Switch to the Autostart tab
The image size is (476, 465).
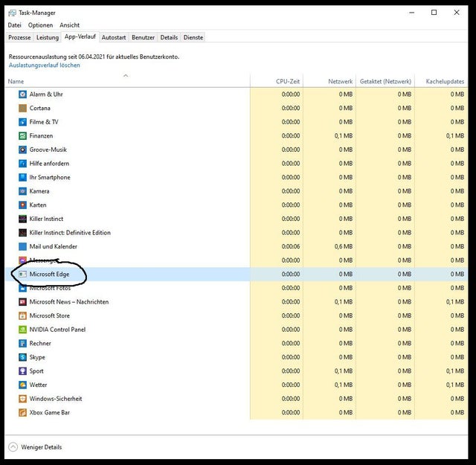[x=114, y=38]
